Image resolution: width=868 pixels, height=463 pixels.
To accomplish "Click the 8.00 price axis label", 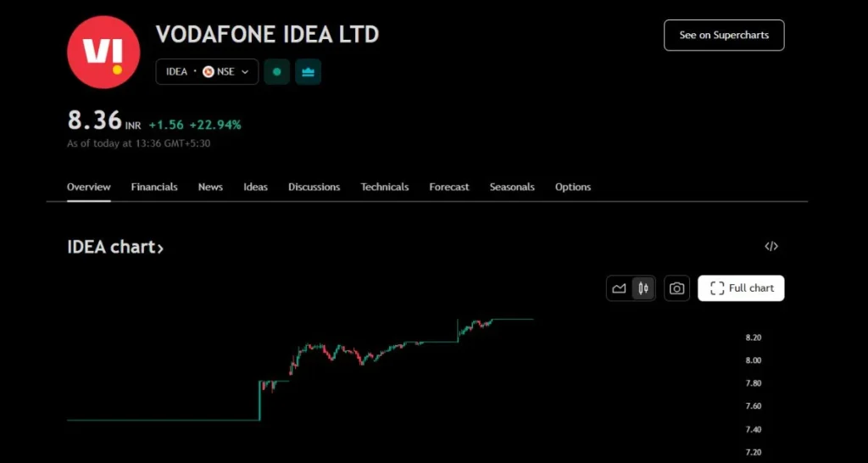I will (x=753, y=360).
